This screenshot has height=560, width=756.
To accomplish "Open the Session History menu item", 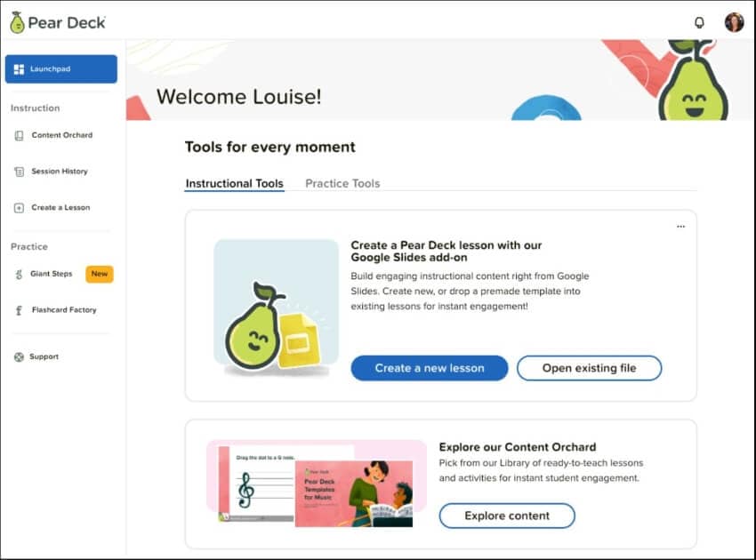I will click(60, 172).
